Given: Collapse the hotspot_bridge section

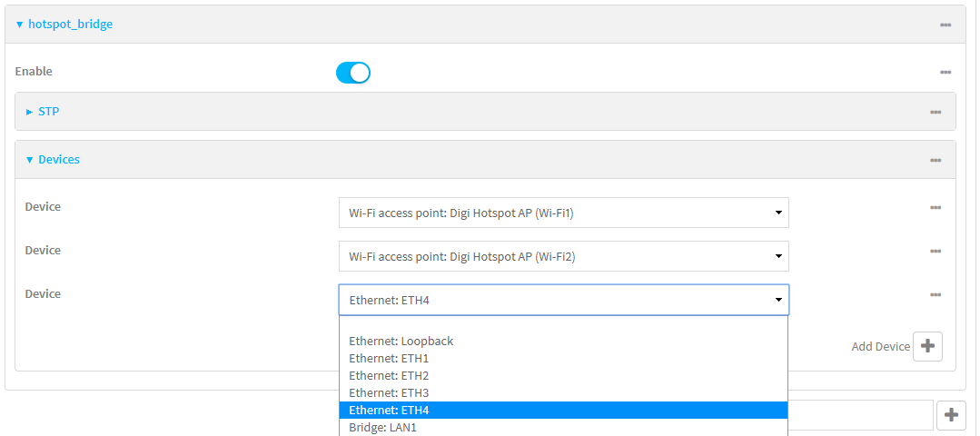Looking at the screenshot, I should tap(64, 25).
